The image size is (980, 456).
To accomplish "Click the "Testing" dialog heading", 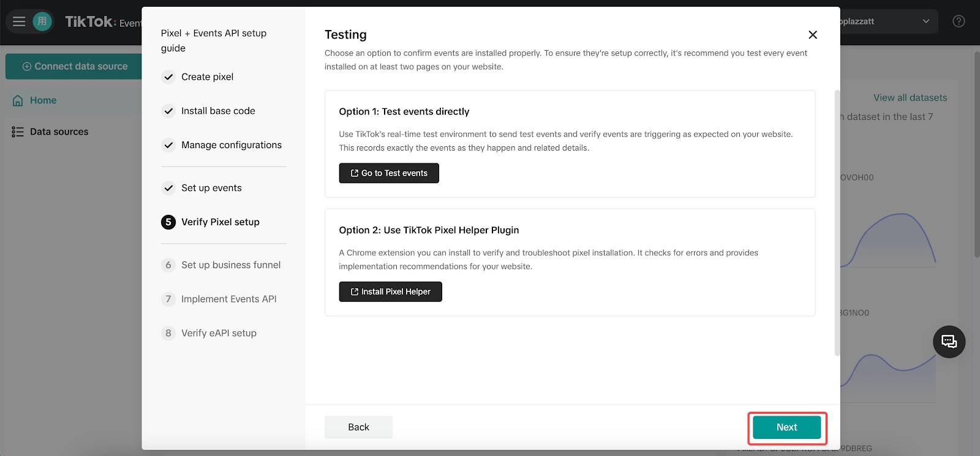I will [x=345, y=35].
